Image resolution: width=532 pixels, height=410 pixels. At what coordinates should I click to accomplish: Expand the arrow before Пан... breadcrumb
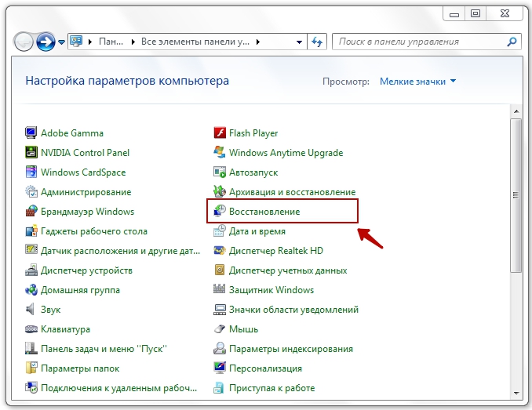pyautogui.click(x=90, y=42)
